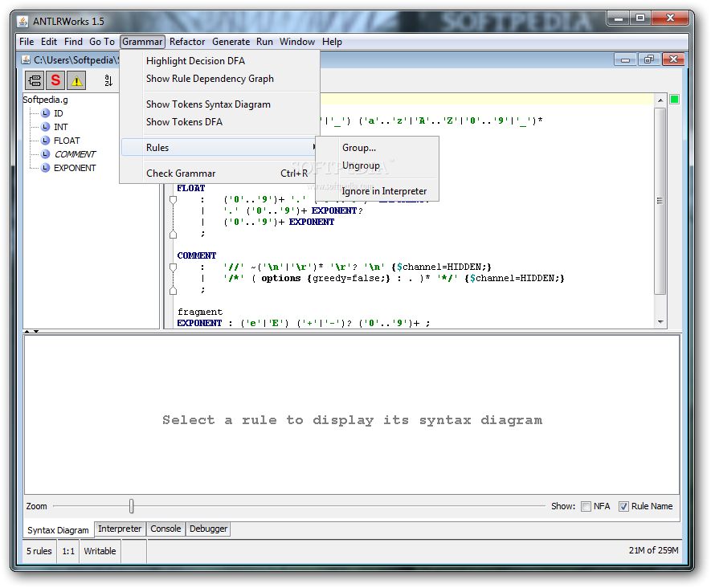Open the Find menu

(x=73, y=42)
